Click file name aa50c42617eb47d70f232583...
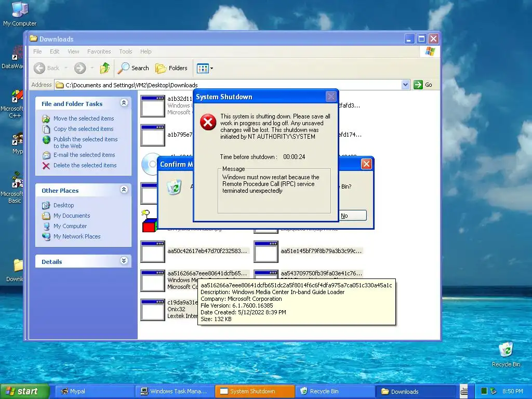The width and height of the screenshot is (532, 399). coord(207,251)
